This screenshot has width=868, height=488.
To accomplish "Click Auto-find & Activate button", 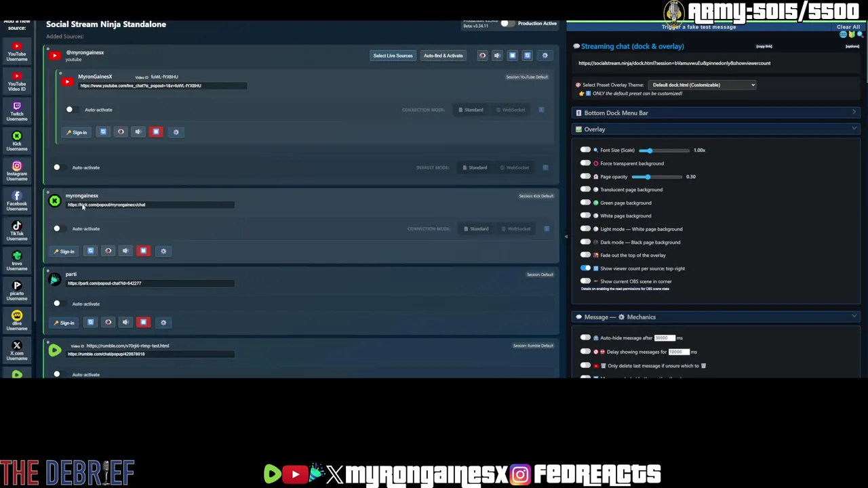I will 443,56.
